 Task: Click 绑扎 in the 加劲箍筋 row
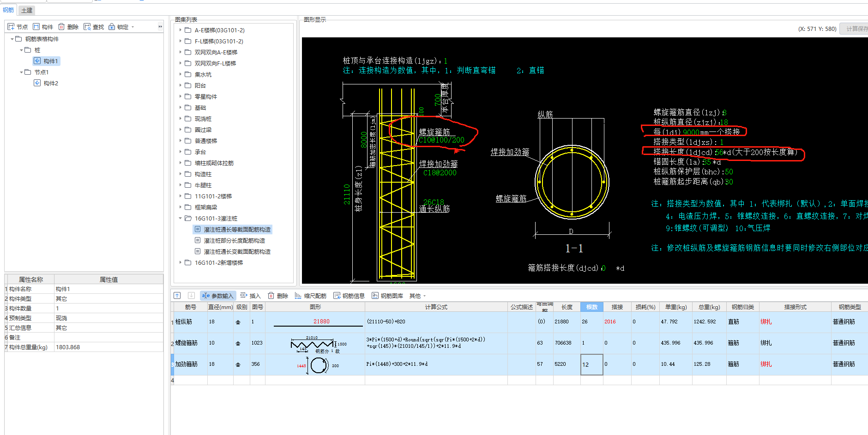point(766,364)
